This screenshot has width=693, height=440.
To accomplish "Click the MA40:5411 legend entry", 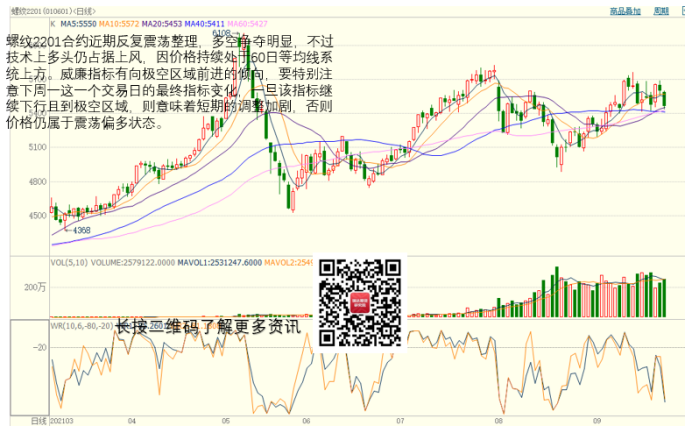I will pyautogui.click(x=207, y=22).
